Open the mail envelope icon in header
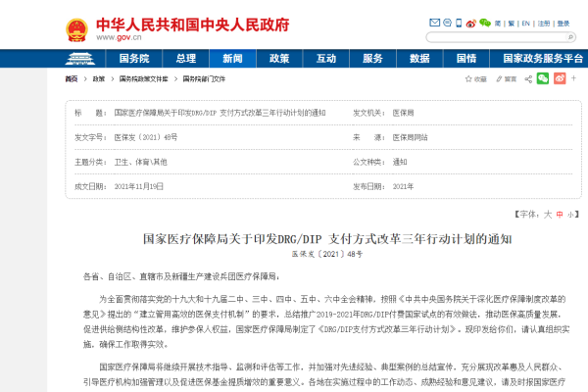This screenshot has width=588, height=392. [434, 23]
